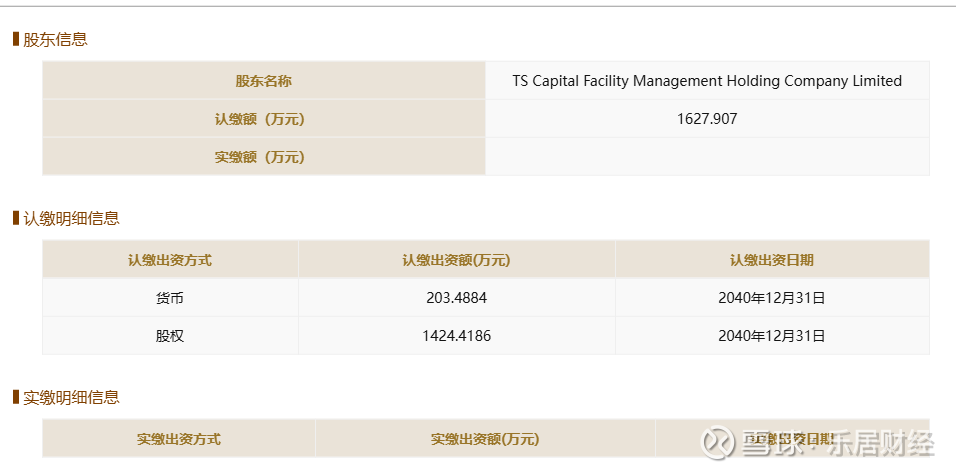Select the 1424.4186 amount cell
Viewport: 963px width, 474px height.
click(x=456, y=336)
